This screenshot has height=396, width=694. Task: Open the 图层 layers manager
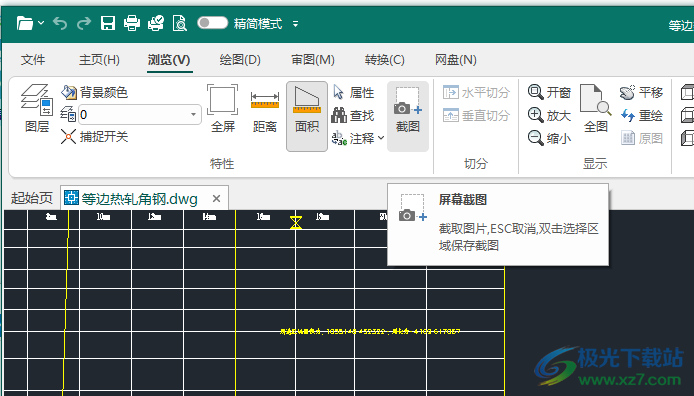[37, 108]
